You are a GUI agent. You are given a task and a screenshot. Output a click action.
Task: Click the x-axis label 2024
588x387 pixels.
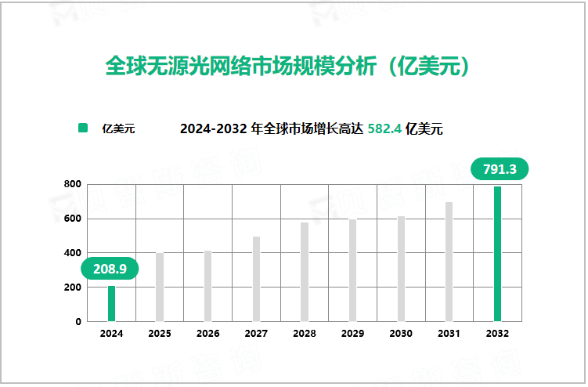click(111, 333)
